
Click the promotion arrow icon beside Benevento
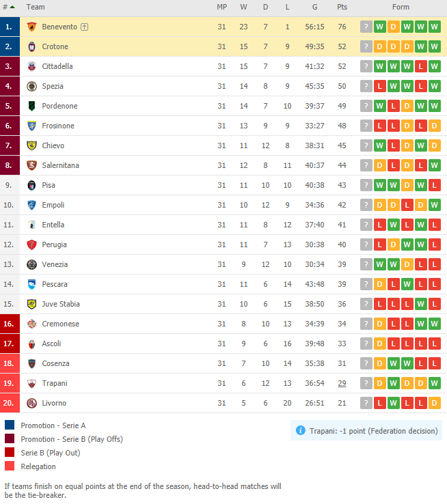84,27
